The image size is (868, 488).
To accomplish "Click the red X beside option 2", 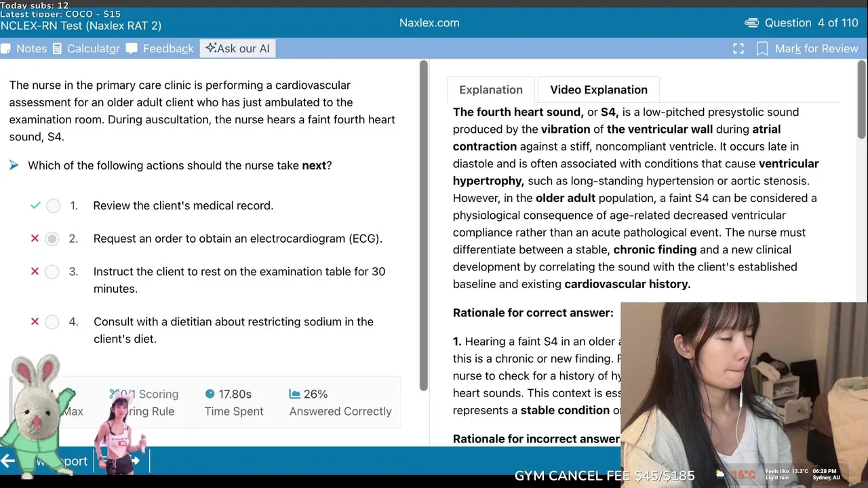I will coord(35,239).
